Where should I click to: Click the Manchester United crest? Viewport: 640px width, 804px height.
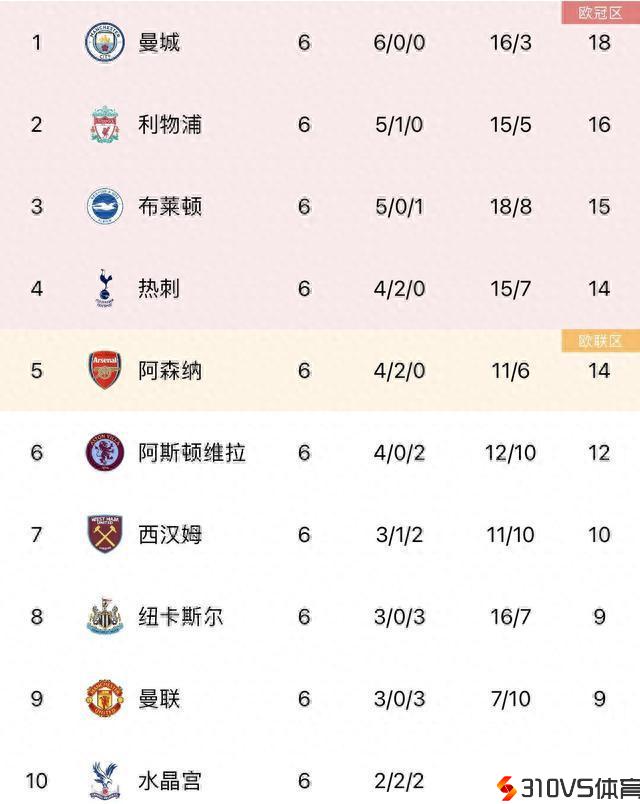(104, 699)
